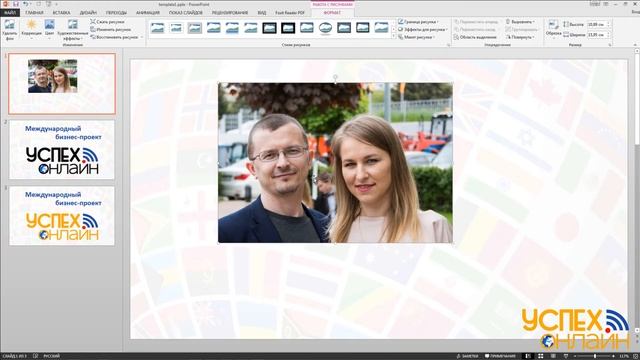The width and height of the screenshot is (640, 360).
Task: Apply the eighth black frame picture style
Action: (x=288, y=28)
